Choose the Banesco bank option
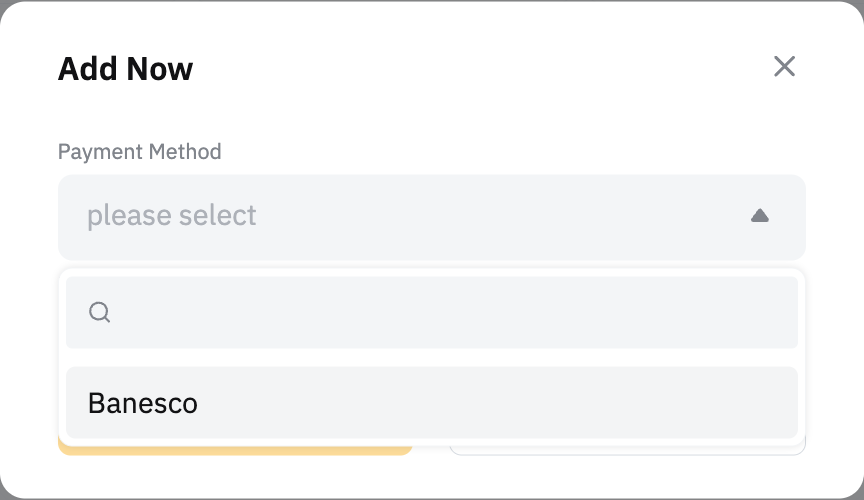 tap(431, 403)
